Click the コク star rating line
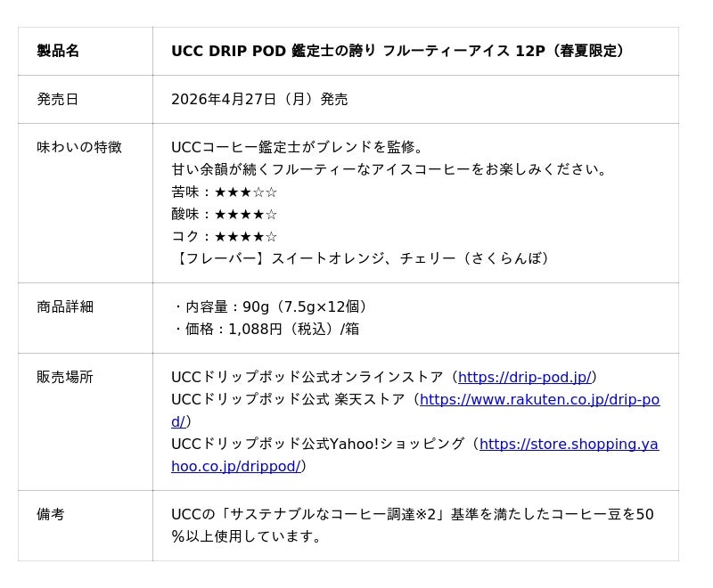713x588 pixels. tap(224, 236)
